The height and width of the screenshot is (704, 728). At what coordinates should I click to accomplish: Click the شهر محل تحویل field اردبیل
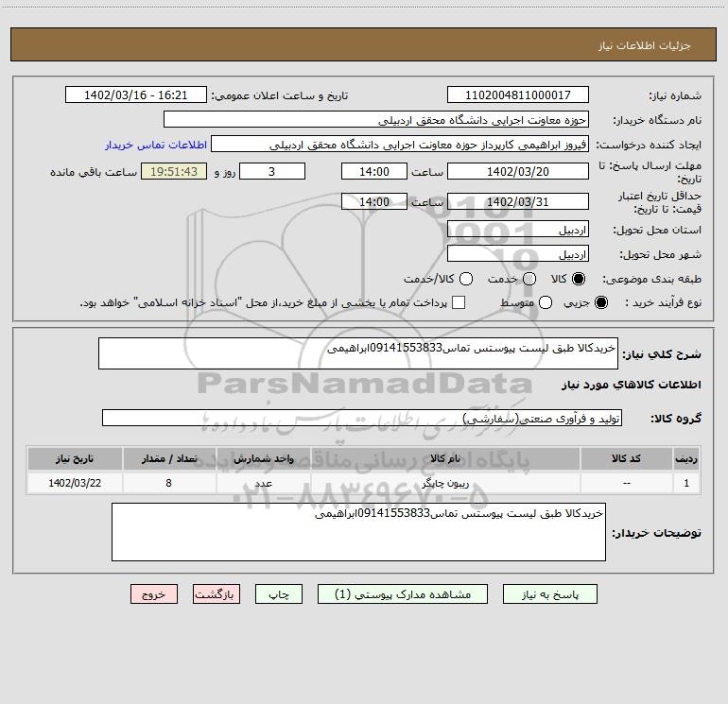point(518,254)
